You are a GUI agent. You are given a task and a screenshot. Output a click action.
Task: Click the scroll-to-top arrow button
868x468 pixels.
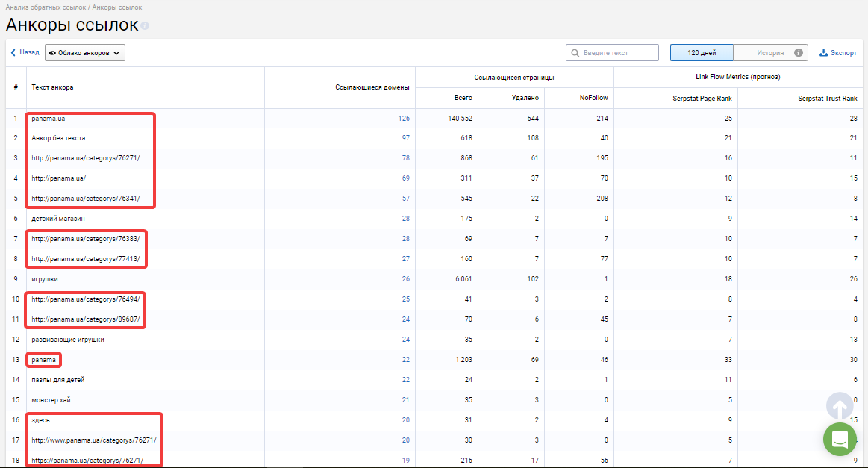click(840, 407)
